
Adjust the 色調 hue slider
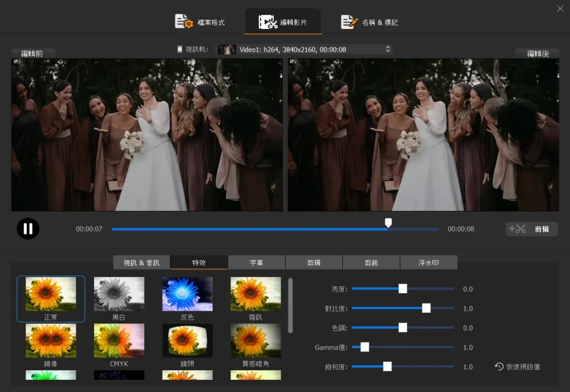click(x=402, y=327)
